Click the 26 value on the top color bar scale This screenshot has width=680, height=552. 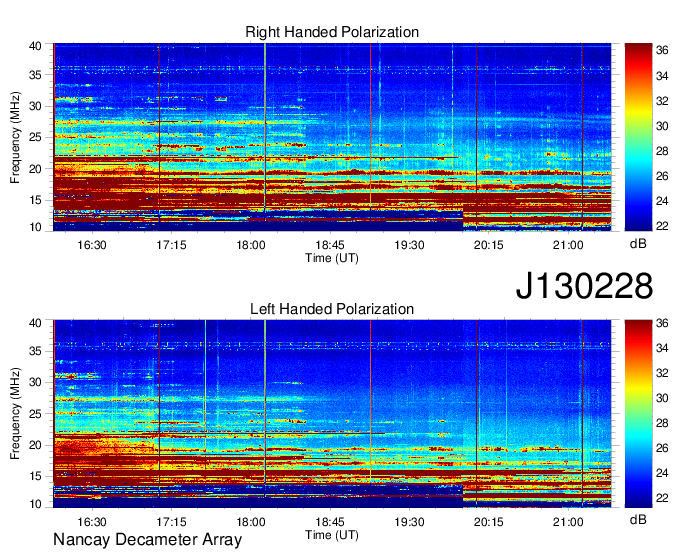[x=662, y=176]
